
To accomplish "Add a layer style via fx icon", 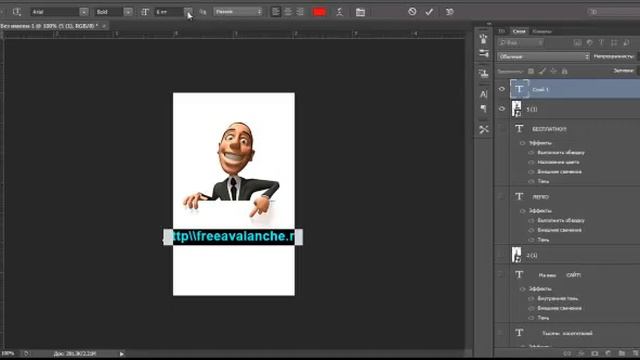I will pyautogui.click(x=581, y=353).
